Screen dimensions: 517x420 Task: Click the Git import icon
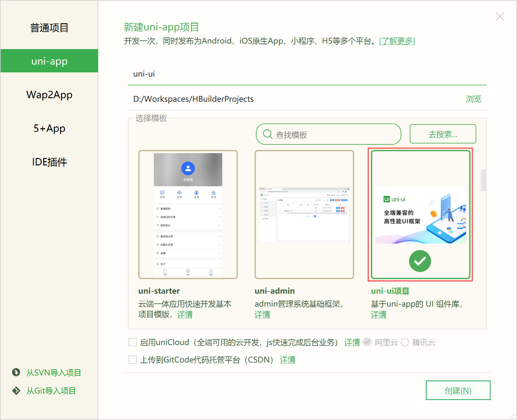click(16, 391)
